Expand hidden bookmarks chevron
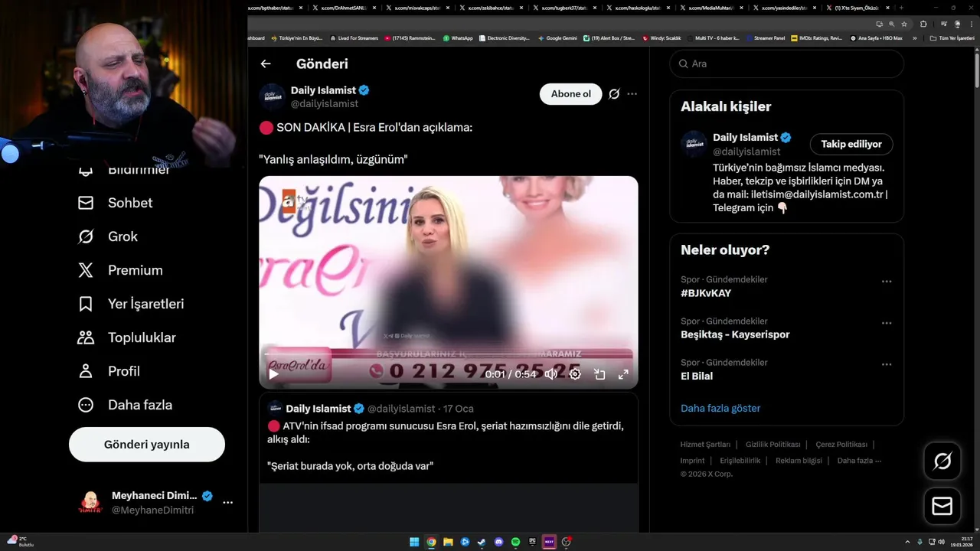The height and width of the screenshot is (551, 980). 914,37
